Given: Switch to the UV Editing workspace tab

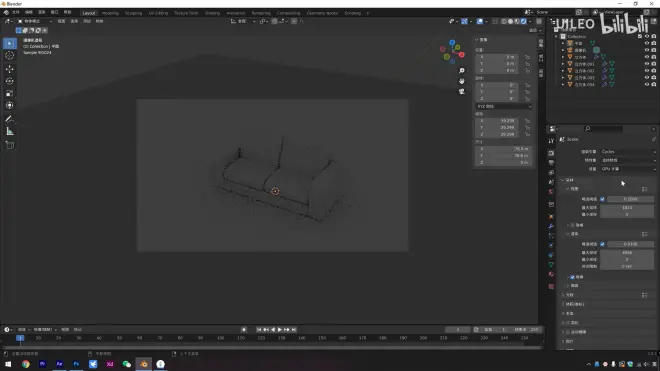Looking at the screenshot, I should (x=158, y=13).
